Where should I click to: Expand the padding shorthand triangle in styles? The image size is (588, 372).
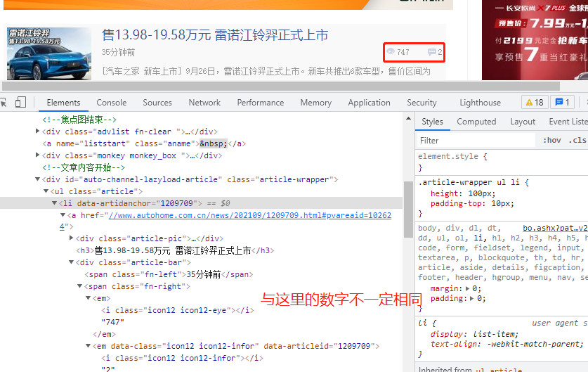click(x=472, y=298)
